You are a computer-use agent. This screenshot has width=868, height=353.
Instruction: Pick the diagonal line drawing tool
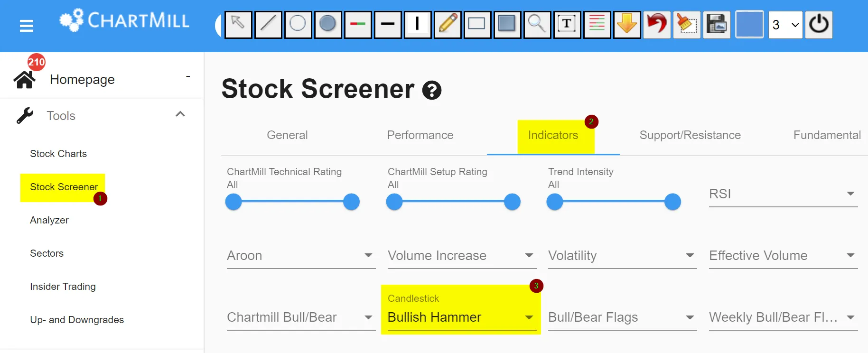tap(268, 24)
